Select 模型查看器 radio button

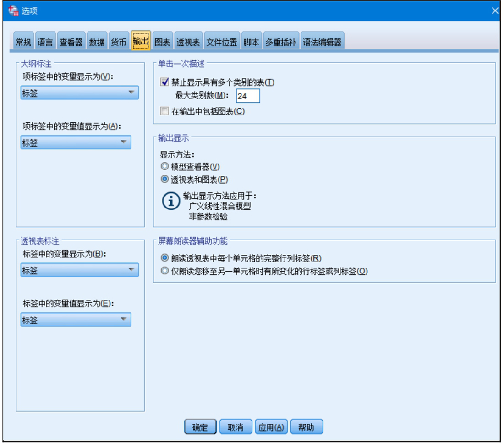(x=164, y=167)
